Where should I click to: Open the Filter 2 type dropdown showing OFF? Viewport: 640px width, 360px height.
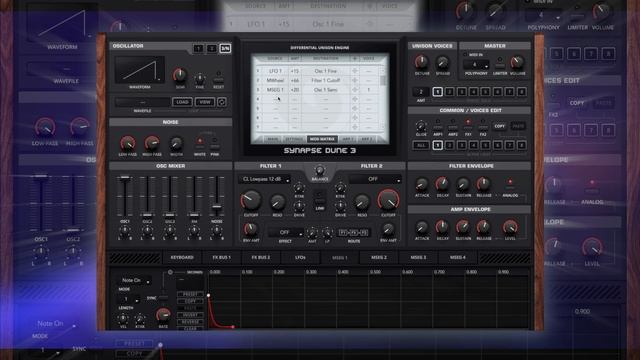[375, 179]
